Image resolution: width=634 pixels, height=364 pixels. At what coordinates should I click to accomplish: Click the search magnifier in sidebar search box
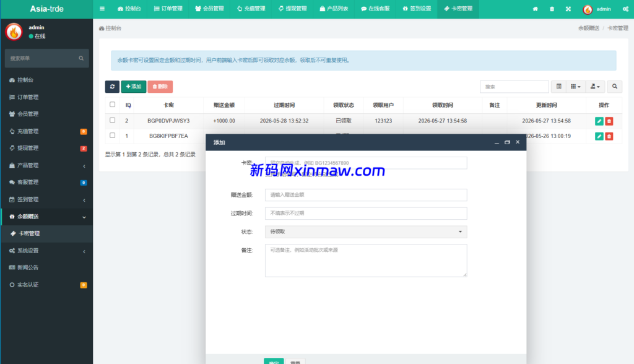click(x=81, y=58)
